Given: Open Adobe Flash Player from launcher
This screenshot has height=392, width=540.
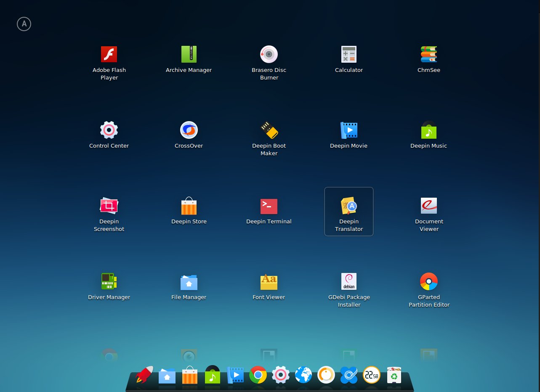Looking at the screenshot, I should coord(109,54).
